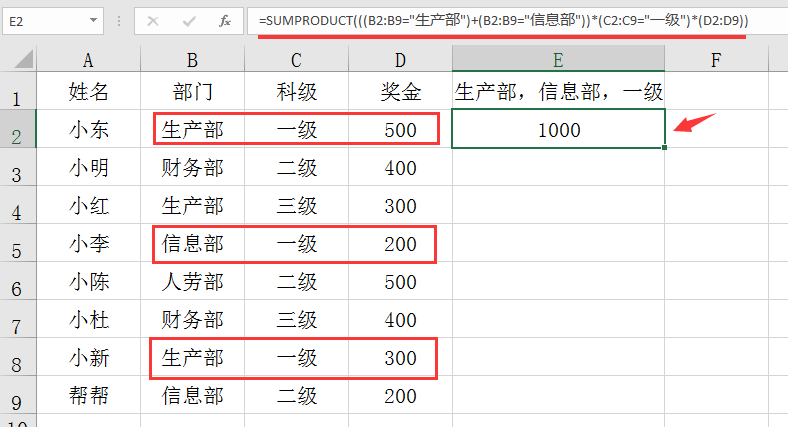Click cell with 生产部，信息部，一级
Image resolution: width=788 pixels, height=427 pixels.
(x=558, y=91)
